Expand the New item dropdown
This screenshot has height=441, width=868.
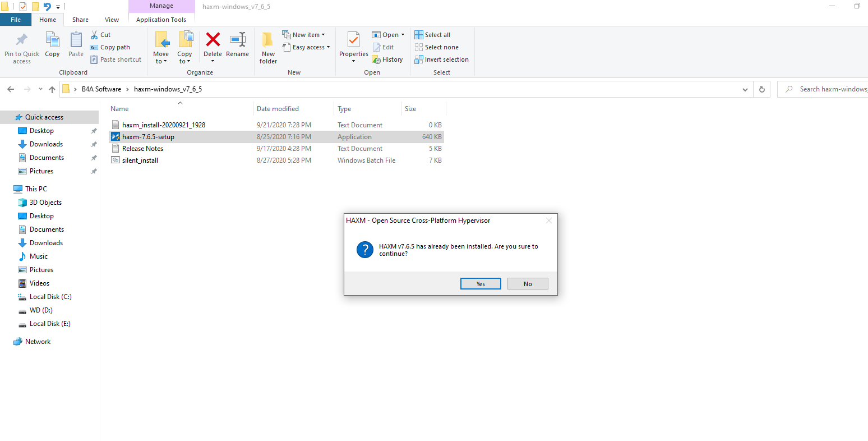click(x=303, y=35)
